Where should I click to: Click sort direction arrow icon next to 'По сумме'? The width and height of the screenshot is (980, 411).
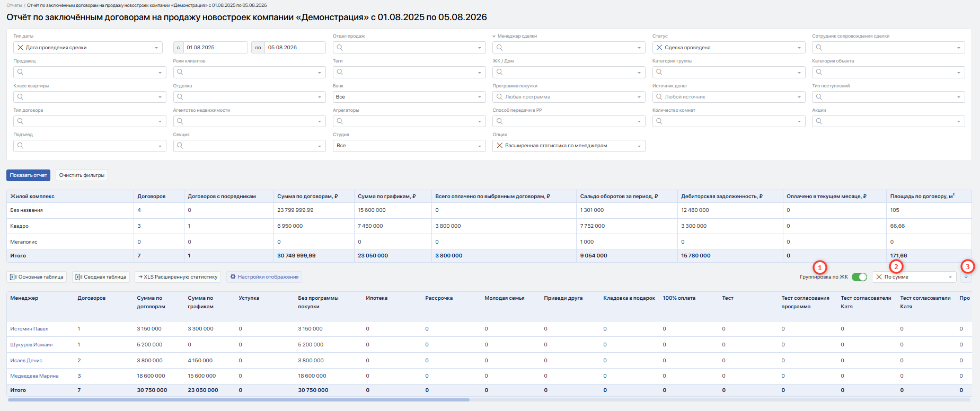(x=966, y=277)
